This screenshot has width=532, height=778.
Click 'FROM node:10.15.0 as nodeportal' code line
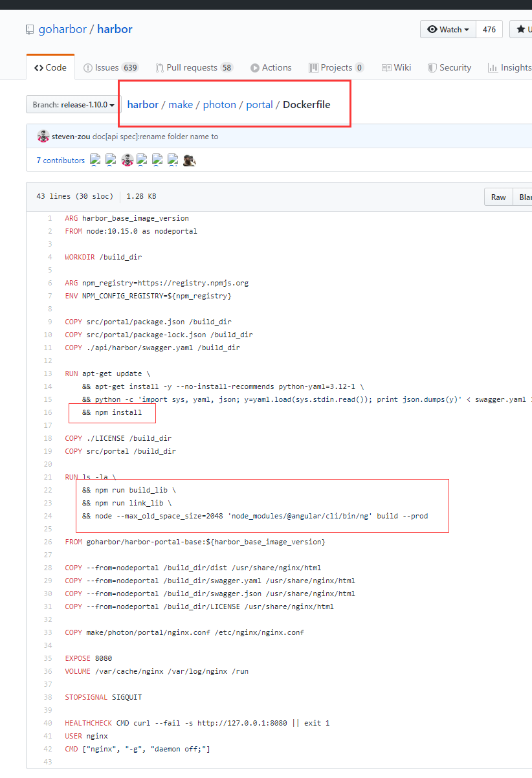[x=131, y=231]
